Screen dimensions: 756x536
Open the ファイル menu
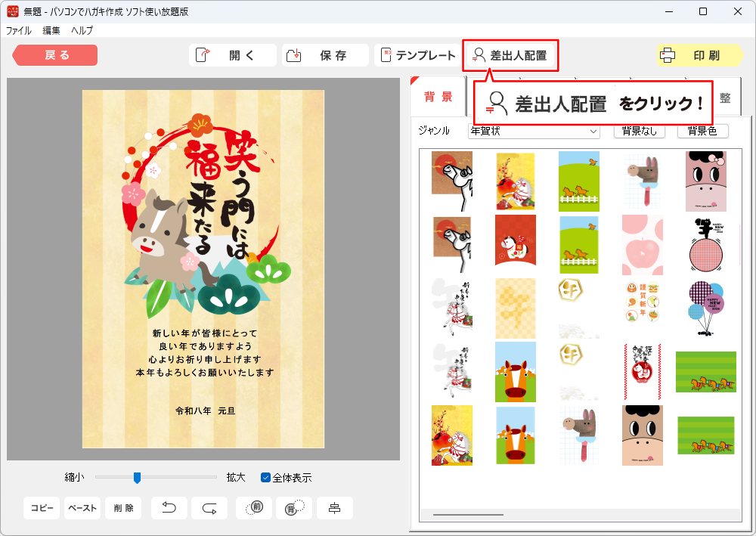[19, 31]
